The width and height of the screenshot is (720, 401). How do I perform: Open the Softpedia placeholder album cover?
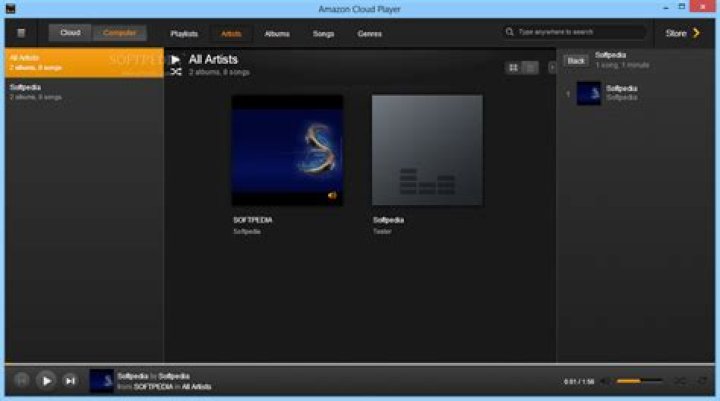click(427, 150)
